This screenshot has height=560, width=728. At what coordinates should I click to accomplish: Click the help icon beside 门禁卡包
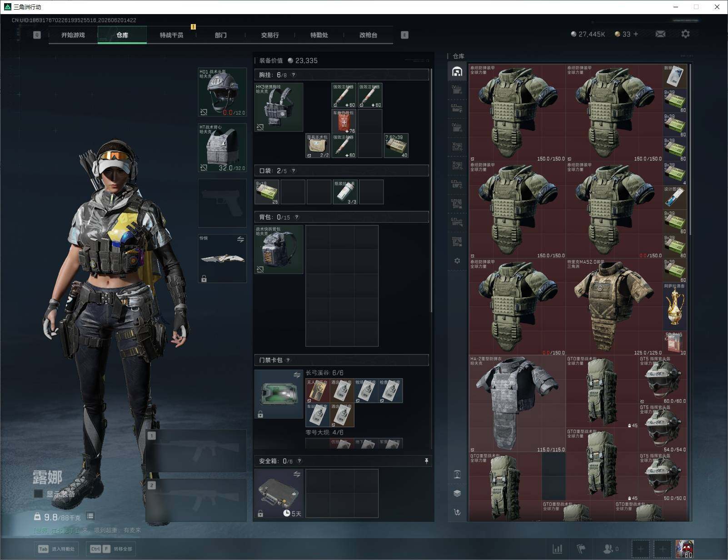(288, 360)
